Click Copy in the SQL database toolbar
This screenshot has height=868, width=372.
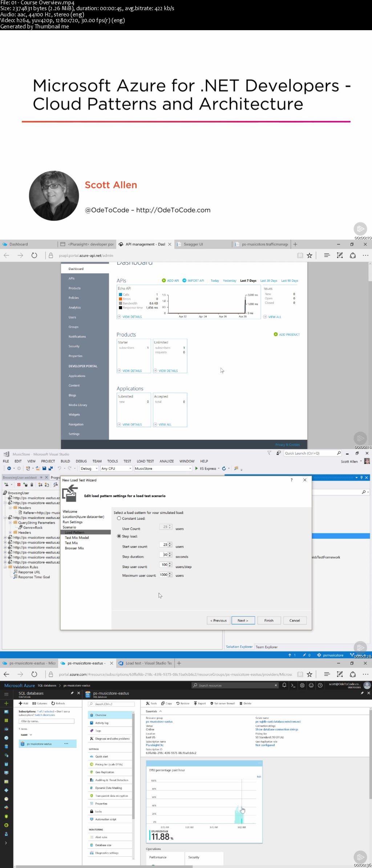pos(166,703)
